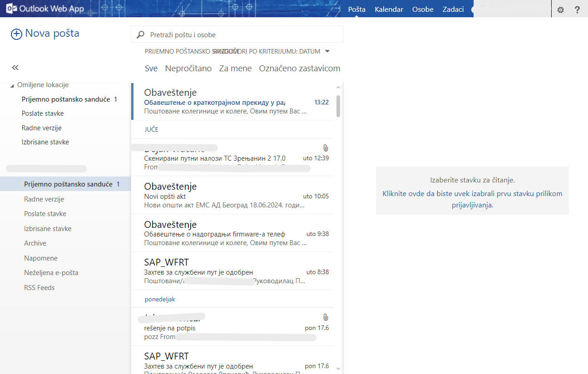Collapse the folder pane with double chevron
Viewport: 588px width, 374px height.
point(15,68)
